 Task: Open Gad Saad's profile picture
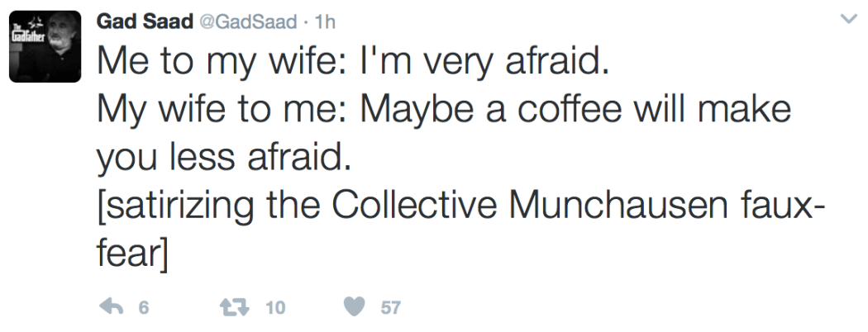(45, 46)
